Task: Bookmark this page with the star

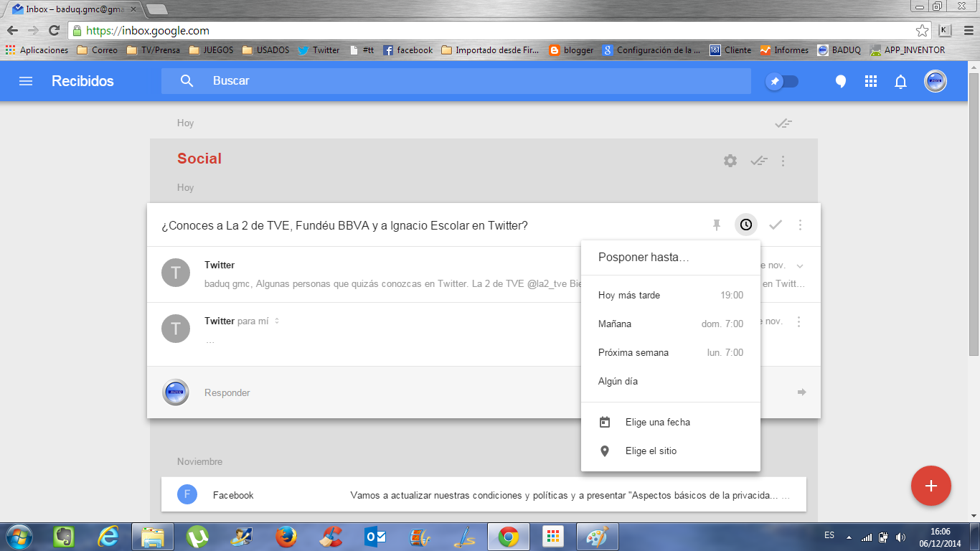Action: 922,31
